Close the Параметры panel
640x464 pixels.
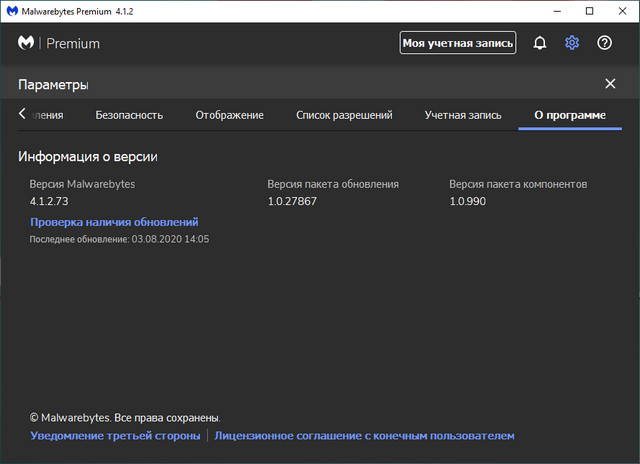pos(610,84)
